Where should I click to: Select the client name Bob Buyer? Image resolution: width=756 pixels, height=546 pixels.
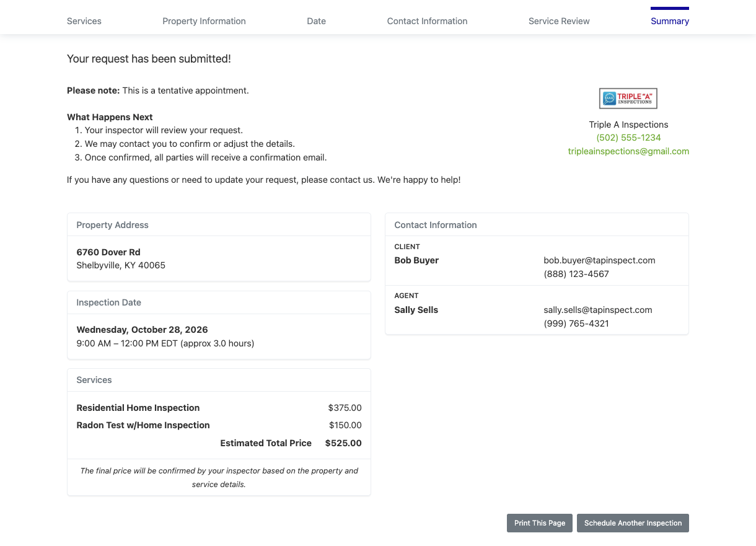[416, 260]
